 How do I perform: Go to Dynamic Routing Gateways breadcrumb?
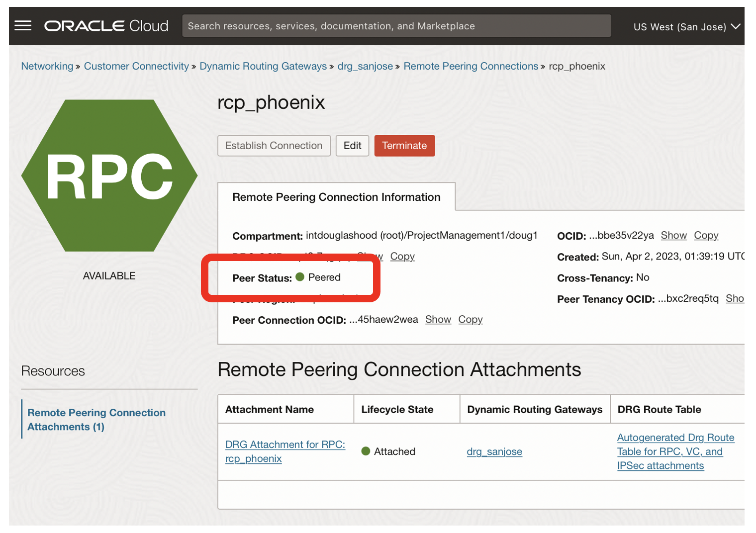(263, 66)
